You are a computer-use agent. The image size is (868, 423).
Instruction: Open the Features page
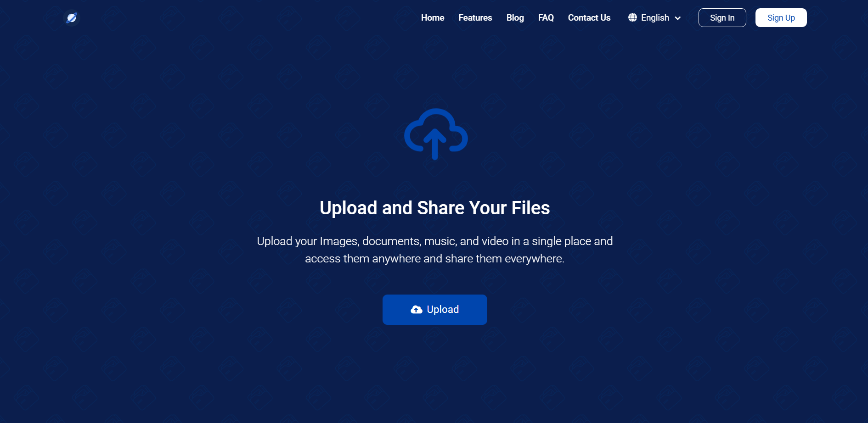tap(475, 17)
